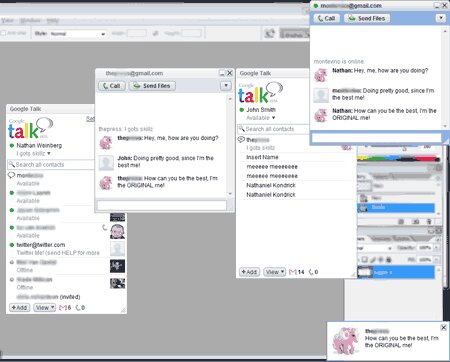Pick a color from the Photoshop color ramp

coord(399,159)
